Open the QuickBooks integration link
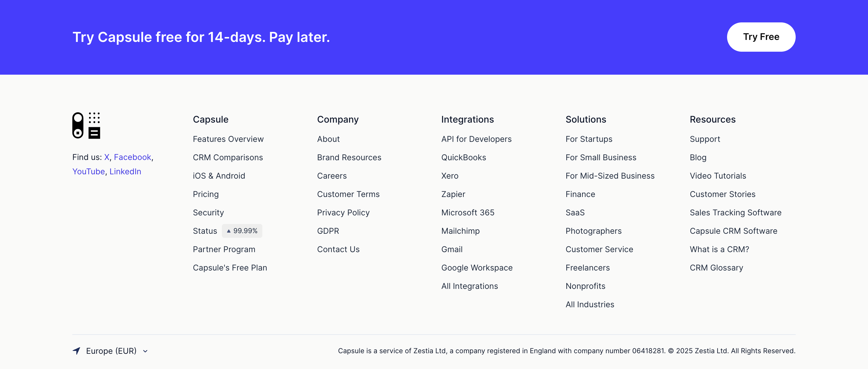The height and width of the screenshot is (369, 868). pos(463,157)
